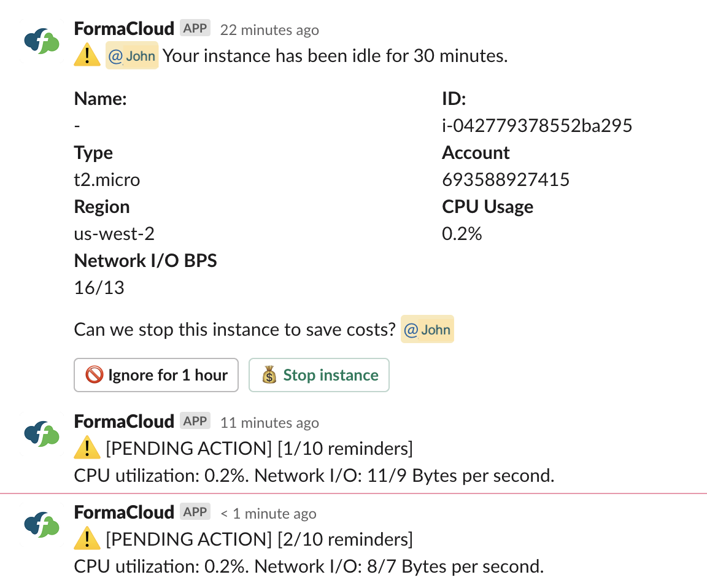This screenshot has height=588, width=707.
Task: Click the instance ID i-042779378552ba295
Action: 537,126
